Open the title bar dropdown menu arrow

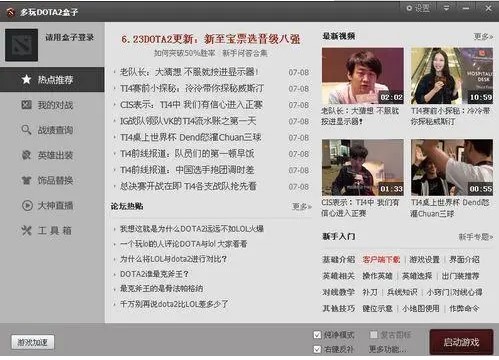(446, 8)
